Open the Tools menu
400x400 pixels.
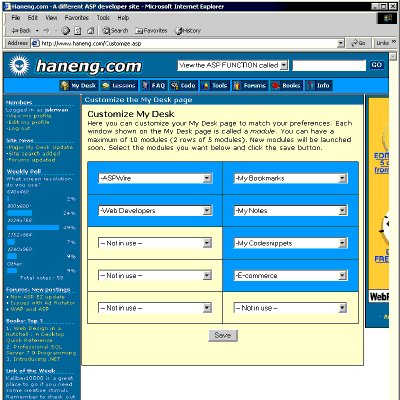click(x=103, y=18)
